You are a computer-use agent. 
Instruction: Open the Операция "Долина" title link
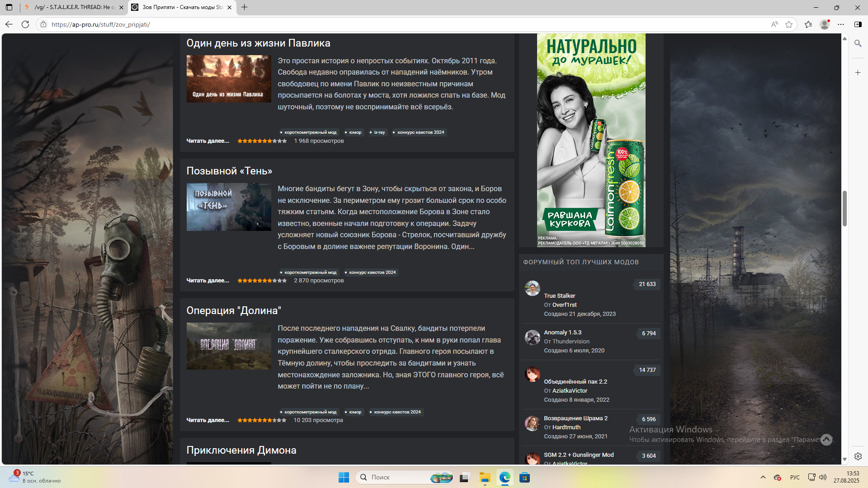coord(234,311)
